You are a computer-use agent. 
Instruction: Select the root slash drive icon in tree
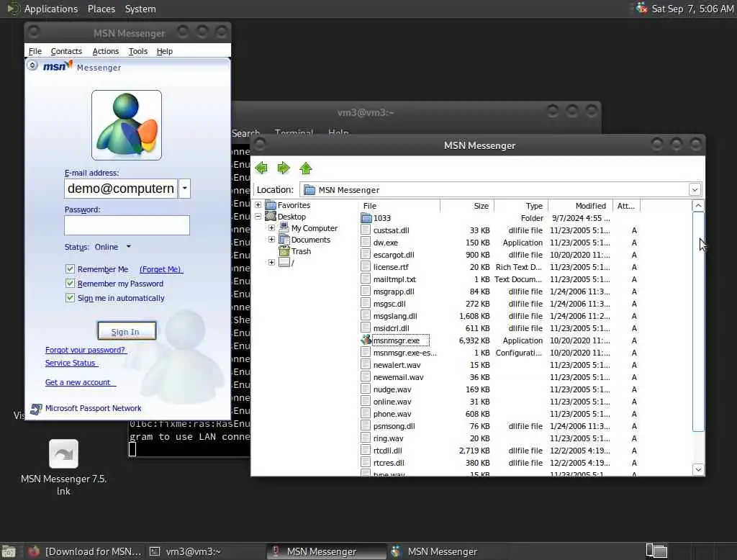[284, 263]
